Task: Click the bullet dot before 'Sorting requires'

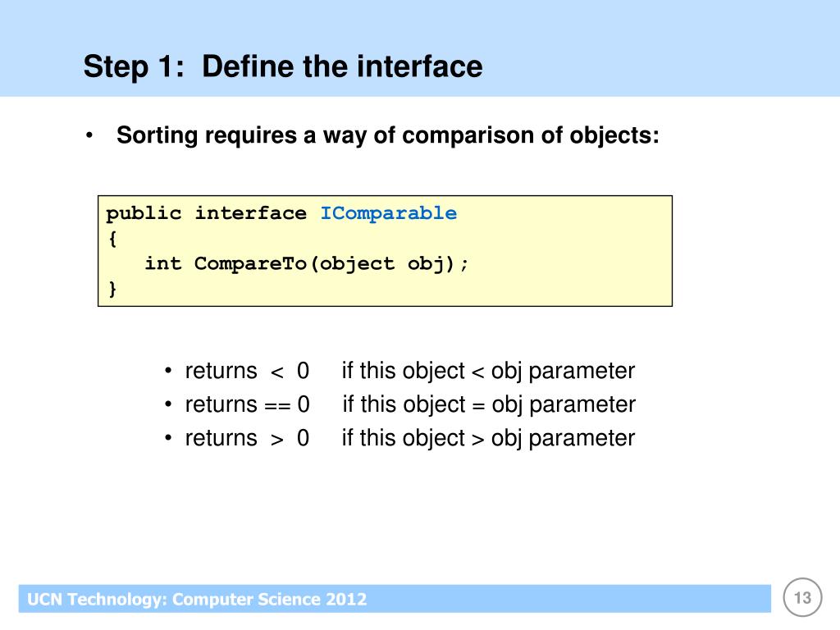Action: (x=89, y=135)
